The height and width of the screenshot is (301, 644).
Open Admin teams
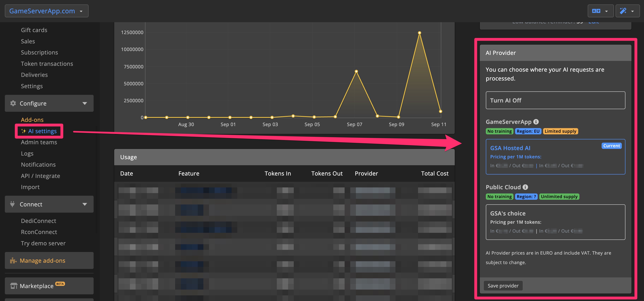(39, 142)
